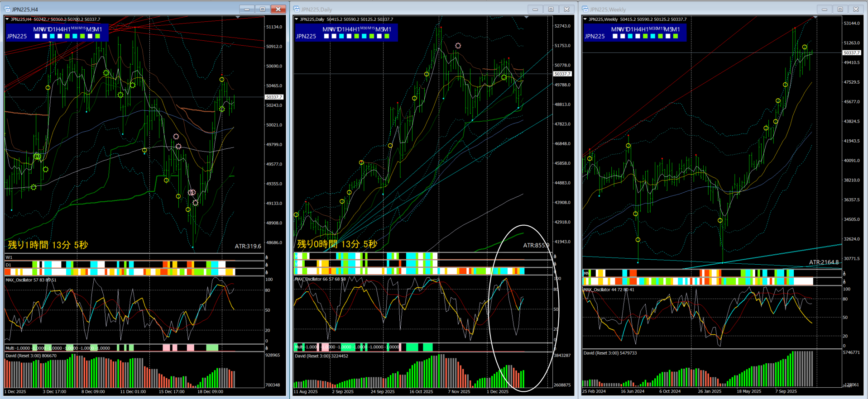Image resolution: width=868 pixels, height=399 pixels.
Task: Click the 24 Sep 2025 date in Daily chart
Action: tap(383, 392)
